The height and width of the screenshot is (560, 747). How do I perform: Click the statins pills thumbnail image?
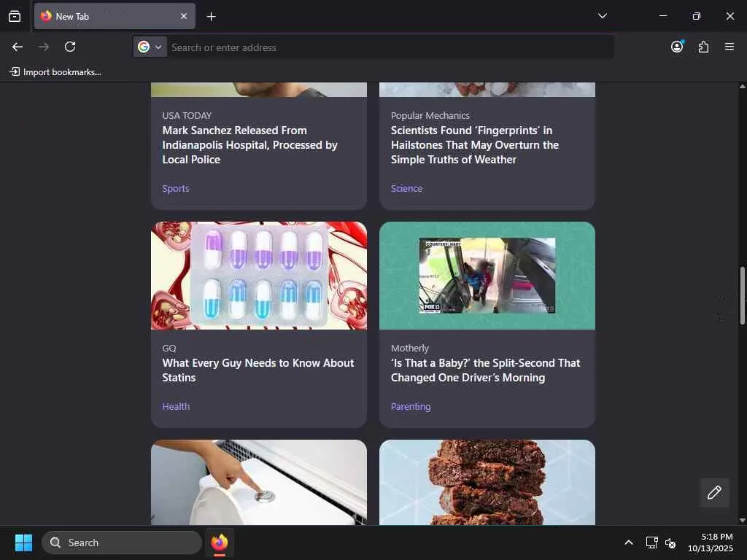259,276
